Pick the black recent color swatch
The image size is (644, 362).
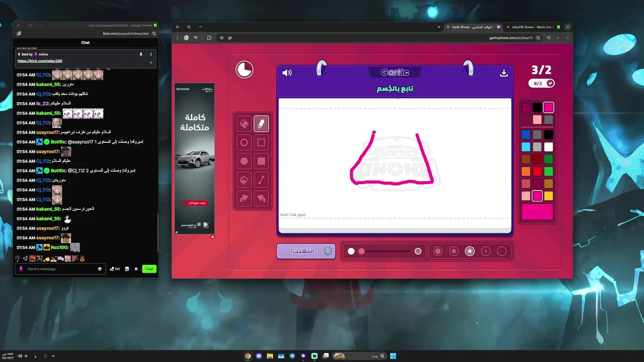pos(537,107)
